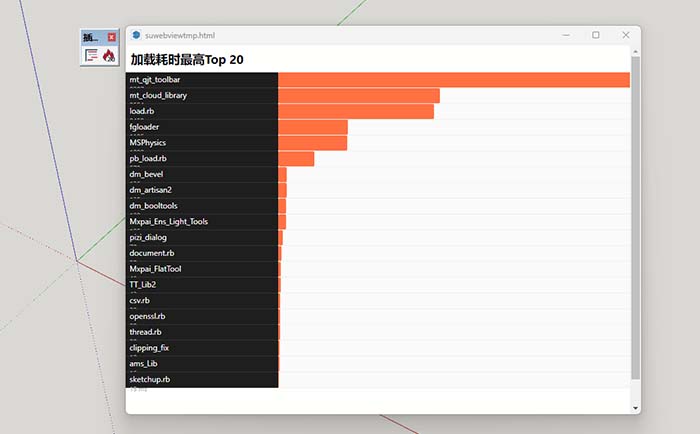Image resolution: width=700 pixels, height=434 pixels.
Task: Select the MSPhysics entry label
Action: [148, 143]
